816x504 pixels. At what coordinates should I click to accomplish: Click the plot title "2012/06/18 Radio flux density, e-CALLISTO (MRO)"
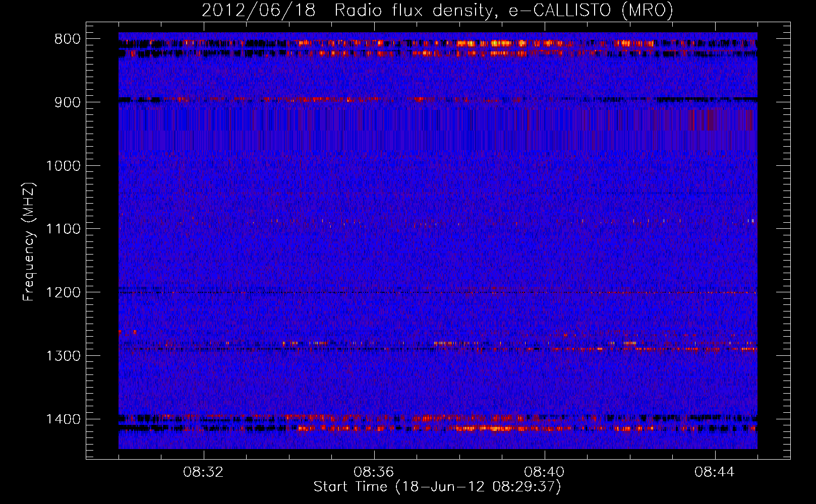pos(437,11)
